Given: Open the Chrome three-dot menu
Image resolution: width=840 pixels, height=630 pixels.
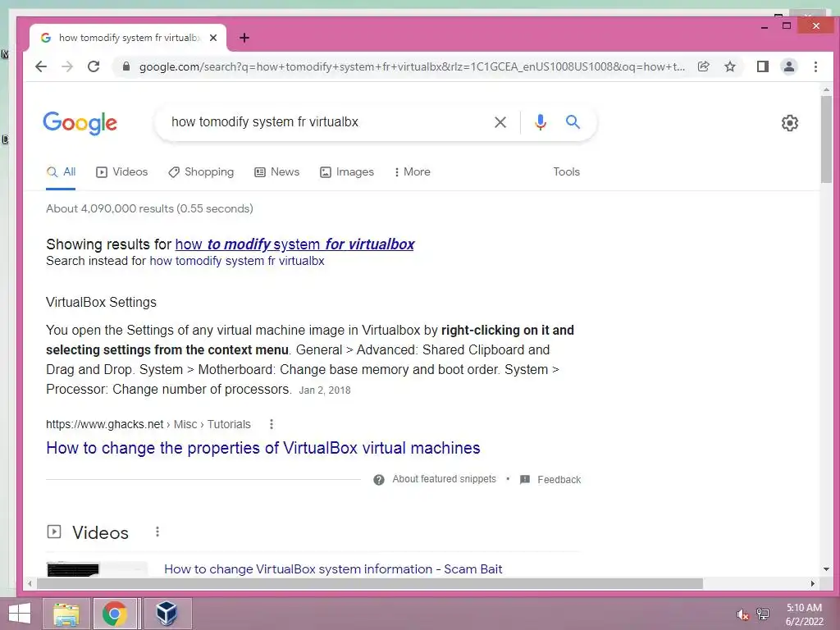Looking at the screenshot, I should (815, 66).
